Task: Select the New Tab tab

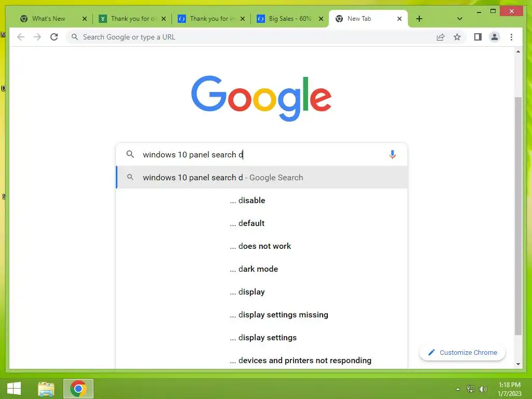Action: point(368,19)
